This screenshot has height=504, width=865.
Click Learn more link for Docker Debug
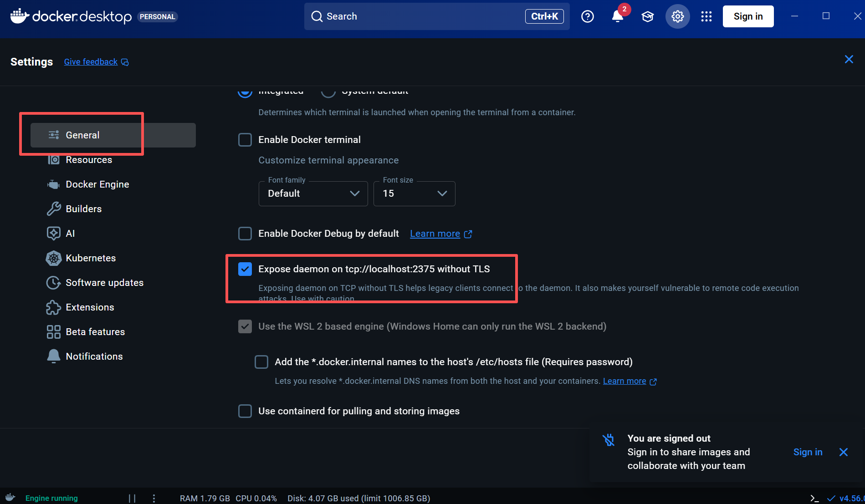(435, 234)
